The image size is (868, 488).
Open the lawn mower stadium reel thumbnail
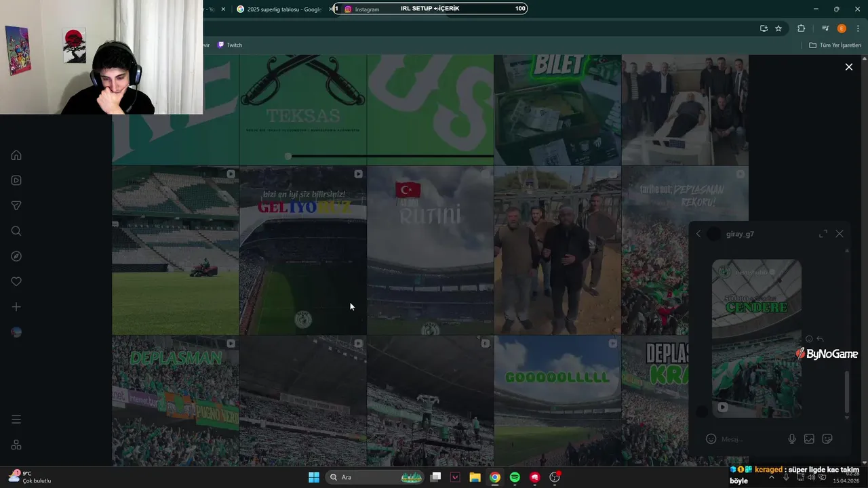[176, 250]
